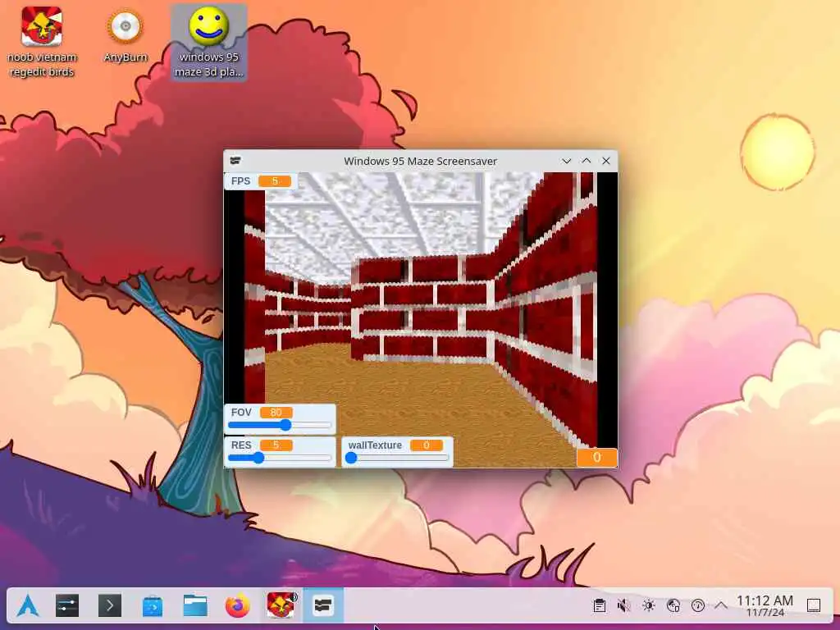The width and height of the screenshot is (840, 630).
Task: Click the Windows 95 Maze Screensaver title text
Action: pyautogui.click(x=421, y=162)
